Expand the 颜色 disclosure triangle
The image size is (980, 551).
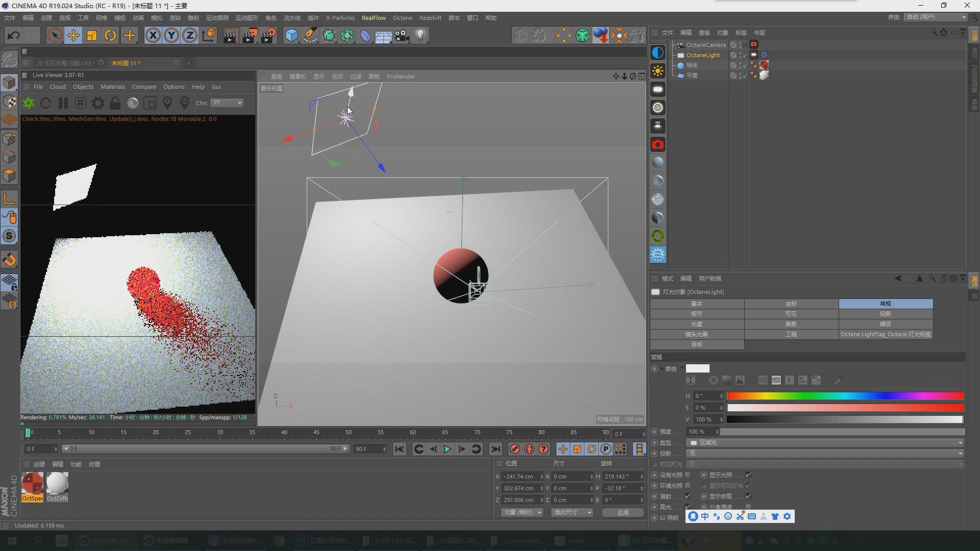pos(663,368)
